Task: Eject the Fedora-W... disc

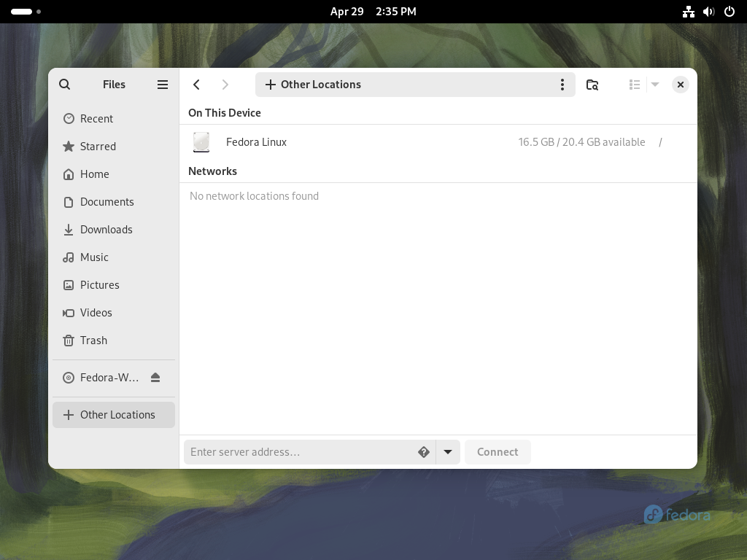Action: (x=155, y=378)
